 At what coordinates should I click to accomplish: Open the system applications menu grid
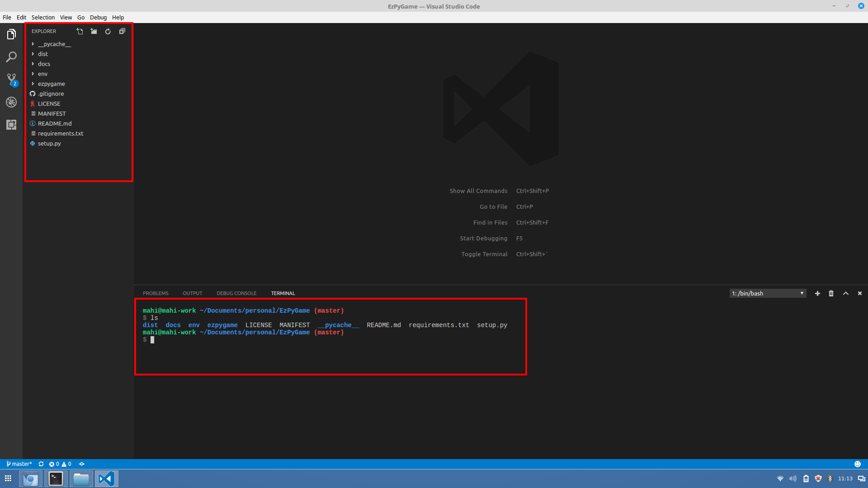(x=8, y=479)
